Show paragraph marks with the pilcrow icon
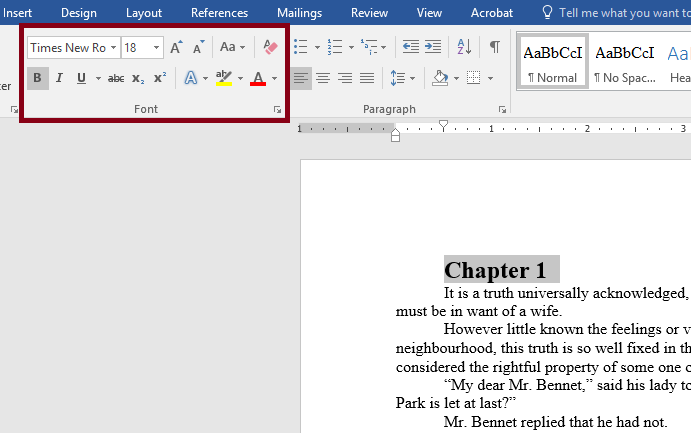691x433 pixels. click(x=495, y=47)
